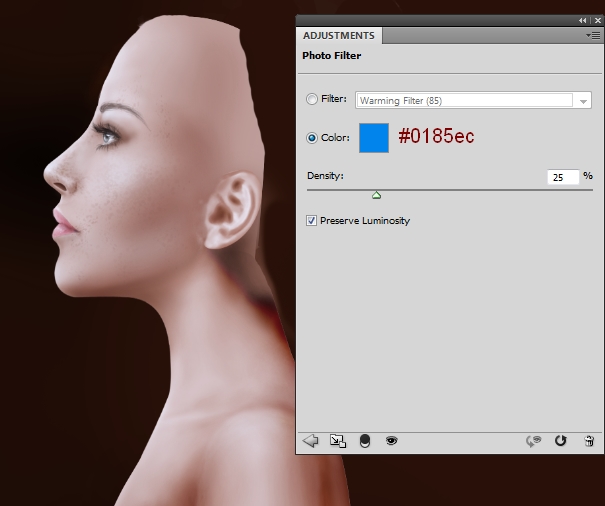605x506 pixels.
Task: Toggle layer visibility eye icon
Action: pyautogui.click(x=391, y=440)
